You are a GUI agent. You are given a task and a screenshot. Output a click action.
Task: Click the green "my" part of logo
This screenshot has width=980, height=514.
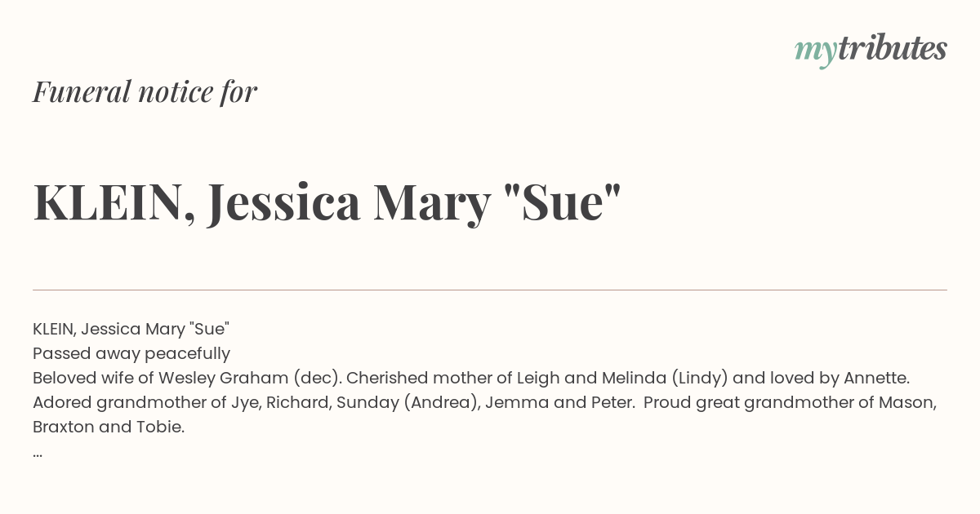pyautogui.click(x=815, y=51)
